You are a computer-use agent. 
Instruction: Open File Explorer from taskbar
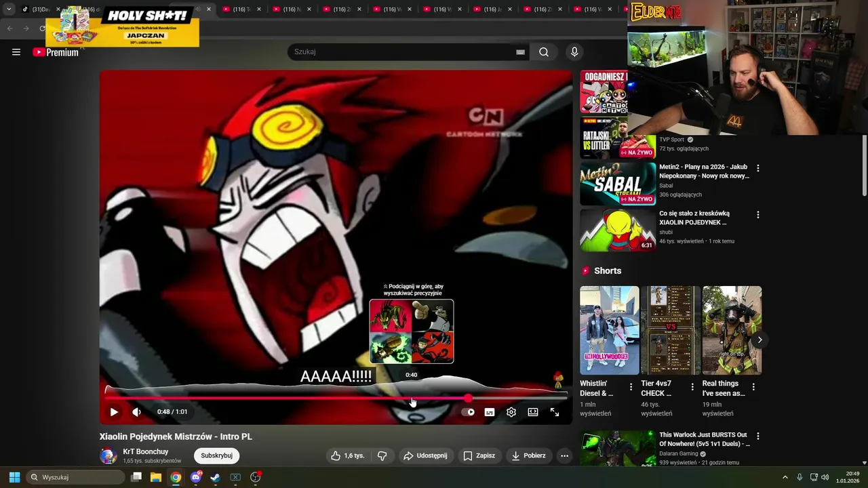pos(156,477)
